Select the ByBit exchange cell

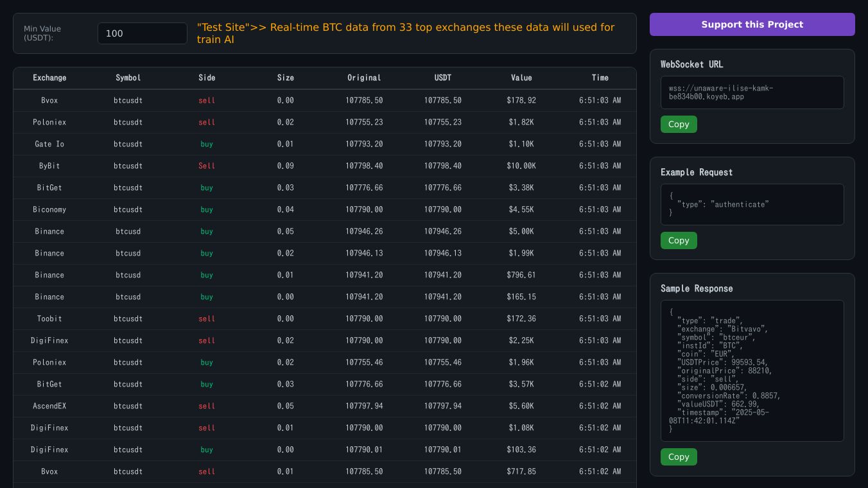[x=49, y=166]
